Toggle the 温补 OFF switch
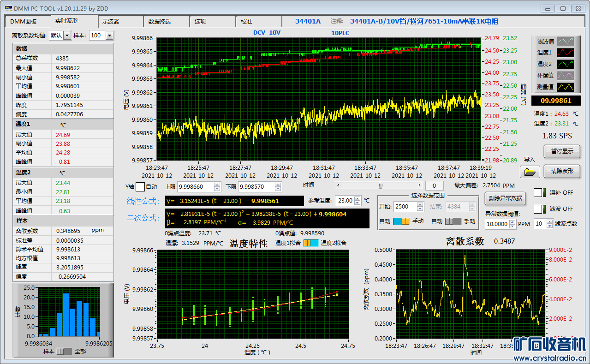The height and width of the screenshot is (364, 590). [x=539, y=193]
